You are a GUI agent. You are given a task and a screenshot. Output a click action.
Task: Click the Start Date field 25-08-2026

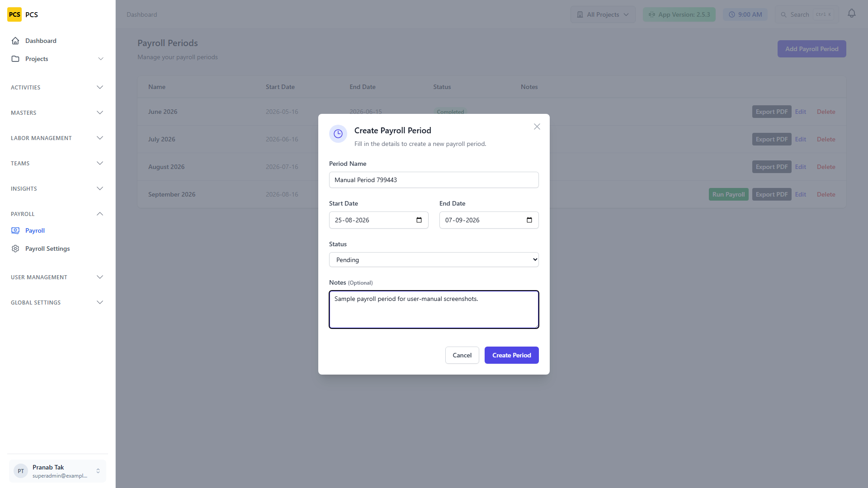379,220
